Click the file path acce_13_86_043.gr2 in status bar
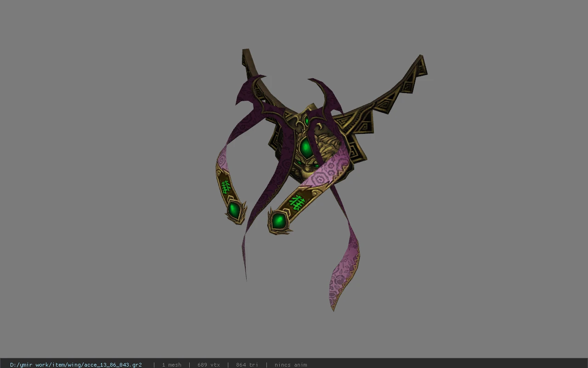Viewport: 588px width, 368px height. coord(76,365)
